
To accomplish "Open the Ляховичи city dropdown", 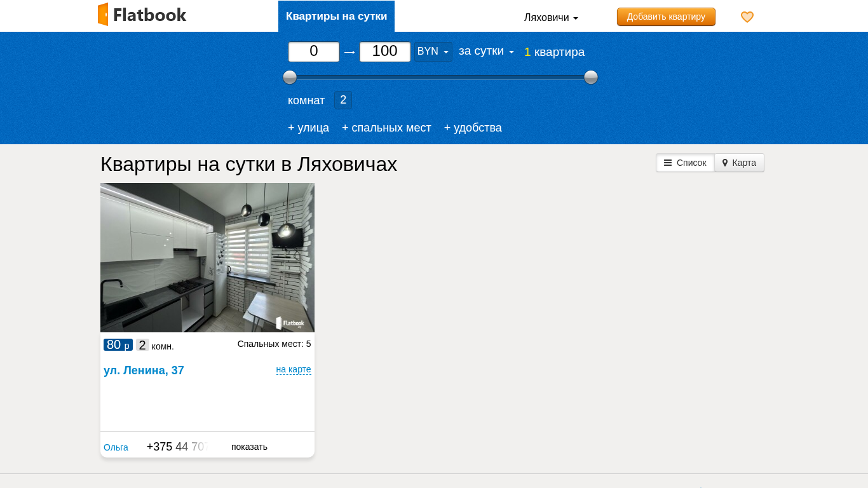I will (550, 18).
